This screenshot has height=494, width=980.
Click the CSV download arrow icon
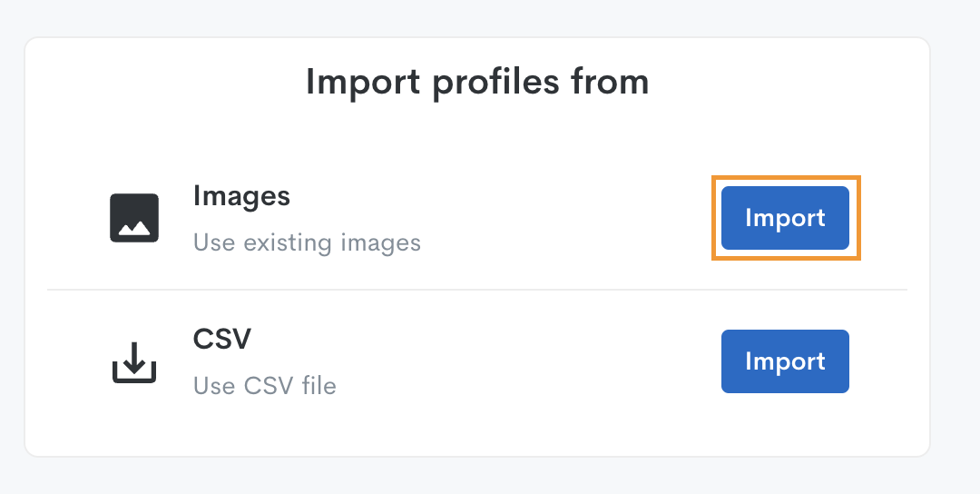click(134, 362)
